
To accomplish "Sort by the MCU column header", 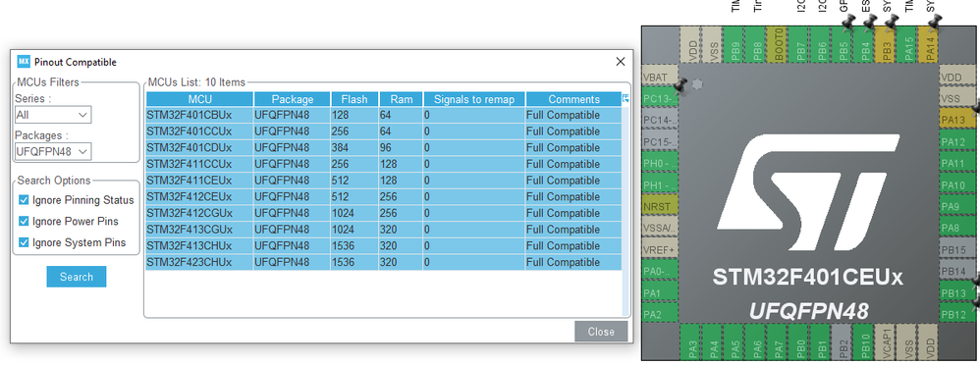I will [x=200, y=99].
